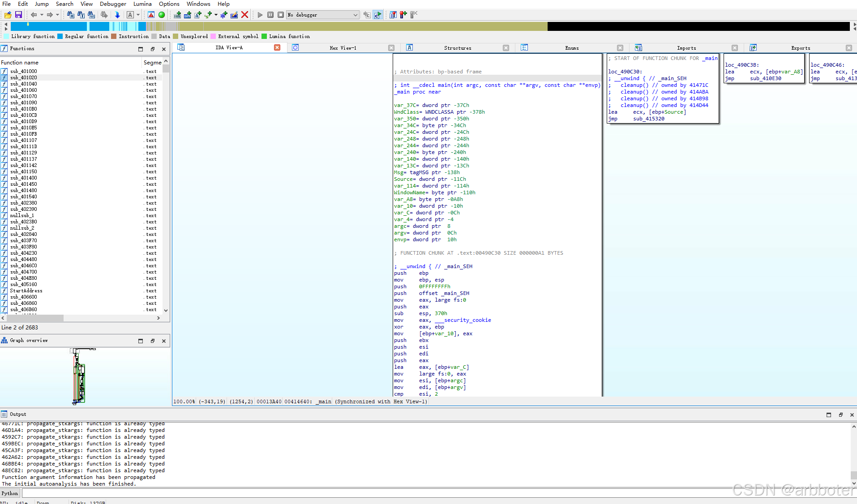This screenshot has width=857, height=504.
Task: Jump back with the left arrow
Action: tap(34, 15)
